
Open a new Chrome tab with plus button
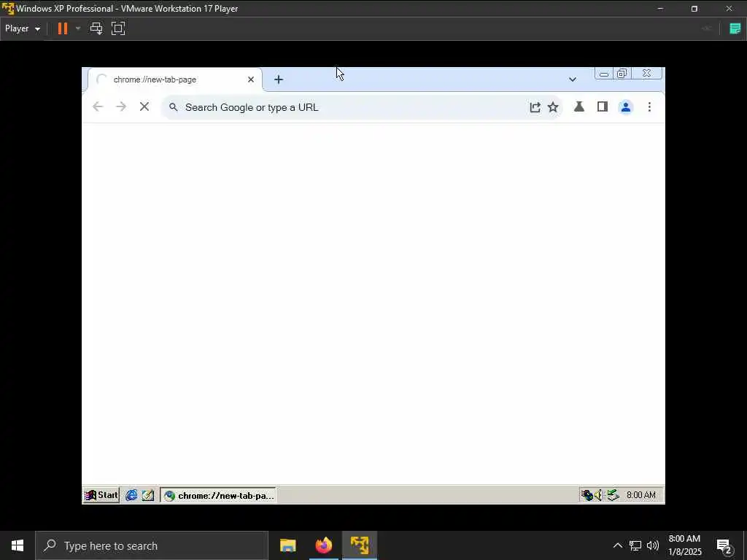tap(279, 79)
